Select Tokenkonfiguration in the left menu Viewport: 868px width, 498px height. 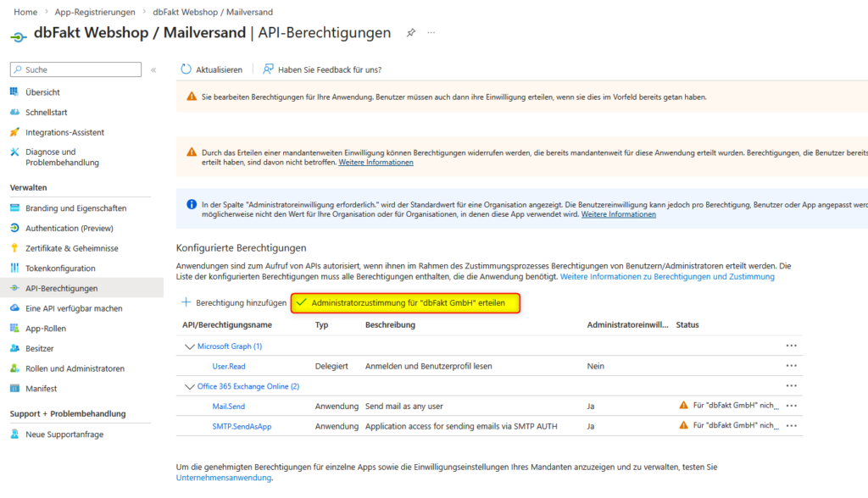click(x=60, y=268)
